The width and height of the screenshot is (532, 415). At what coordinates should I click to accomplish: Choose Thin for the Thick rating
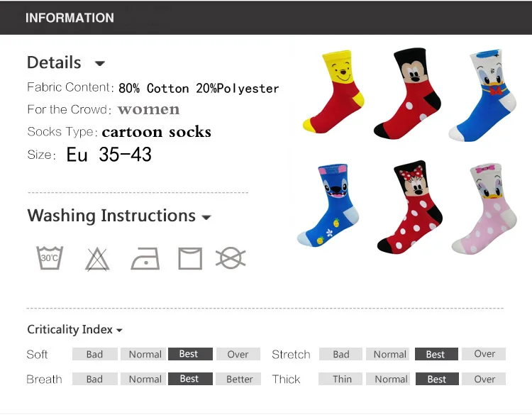pyautogui.click(x=340, y=379)
